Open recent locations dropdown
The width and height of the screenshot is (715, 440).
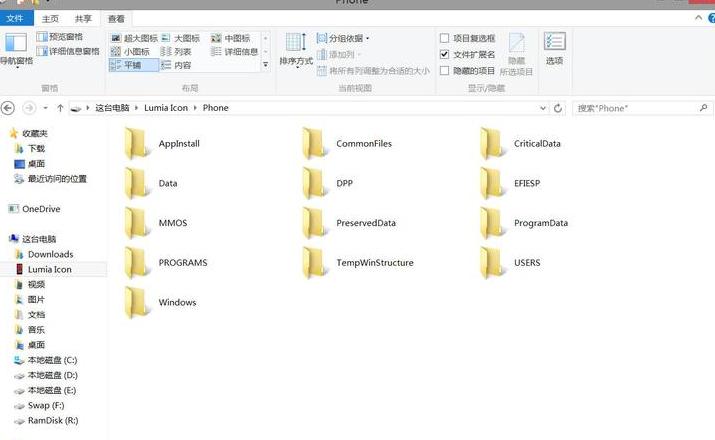pos(45,108)
